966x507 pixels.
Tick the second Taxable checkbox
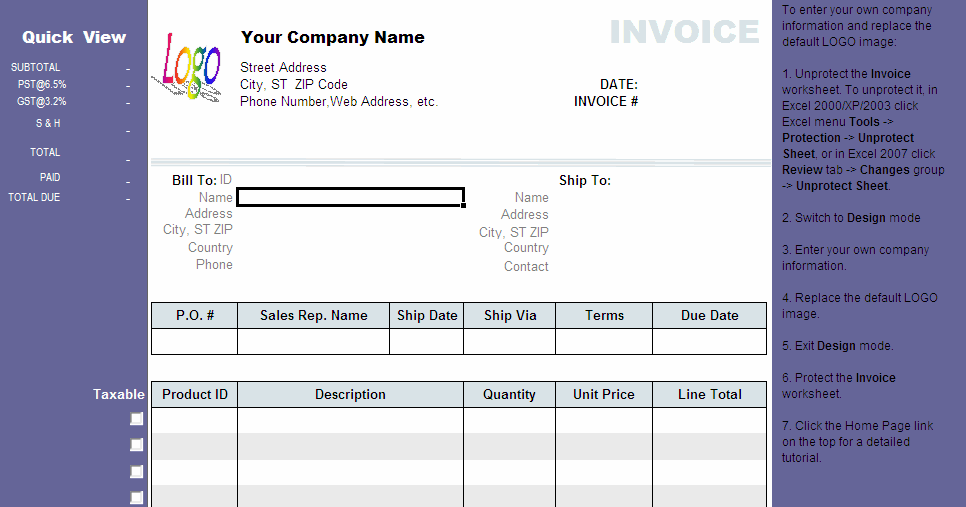tap(137, 445)
